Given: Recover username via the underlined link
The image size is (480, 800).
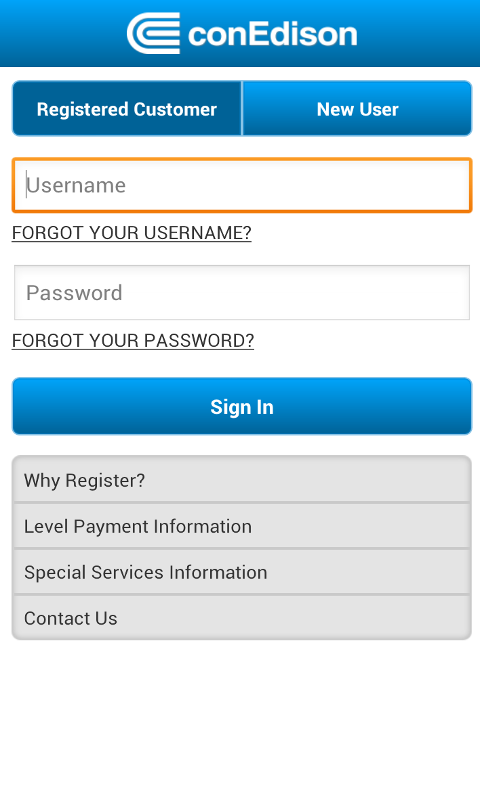Looking at the screenshot, I should [x=132, y=233].
